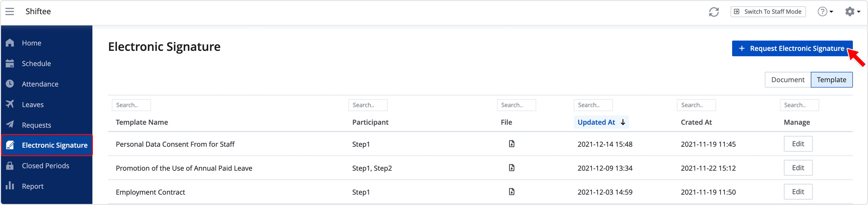This screenshot has height=205, width=868.
Task: Toggle sort on Updated At column
Action: click(x=601, y=122)
